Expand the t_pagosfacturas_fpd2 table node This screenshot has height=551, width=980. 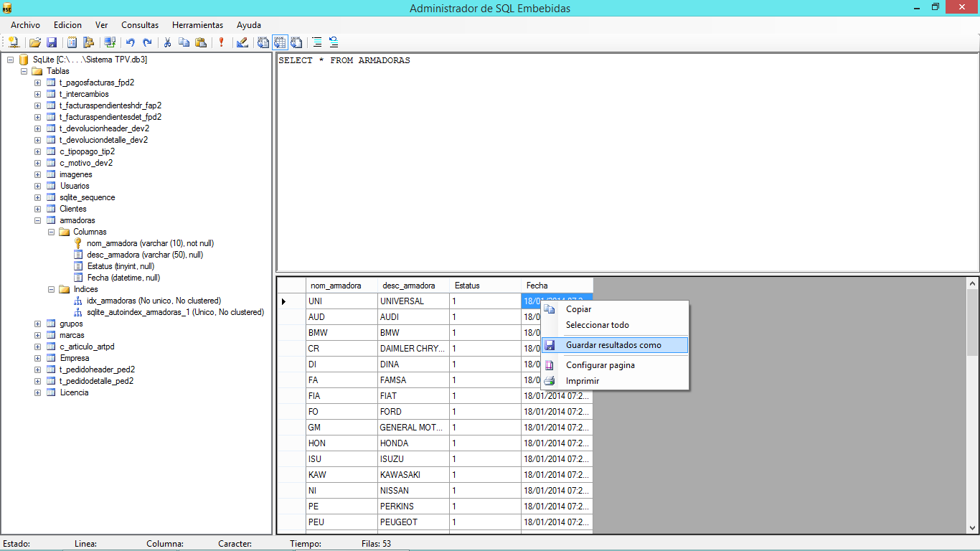[37, 83]
